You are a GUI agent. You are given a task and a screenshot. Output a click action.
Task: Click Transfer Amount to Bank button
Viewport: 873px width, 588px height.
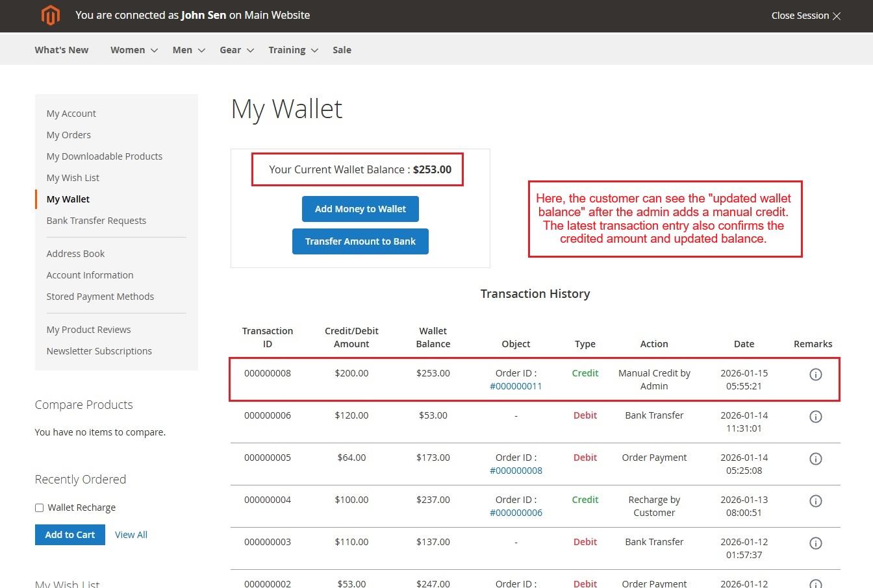(x=360, y=241)
